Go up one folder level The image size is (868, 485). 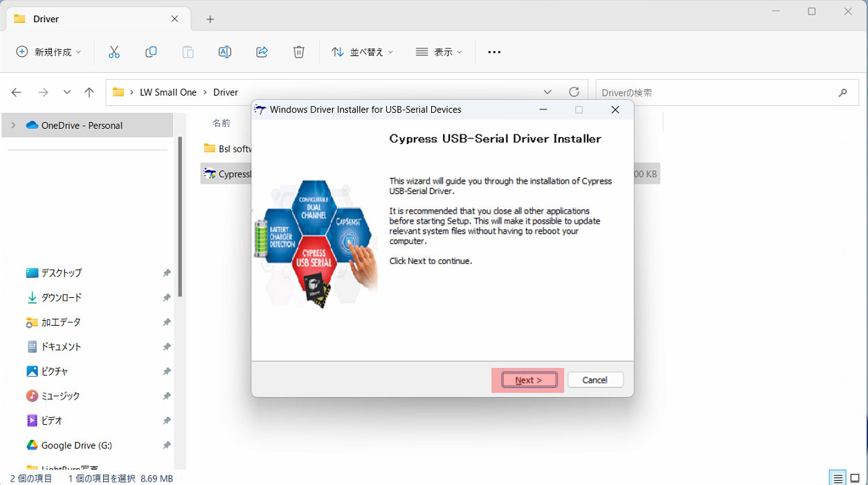89,92
